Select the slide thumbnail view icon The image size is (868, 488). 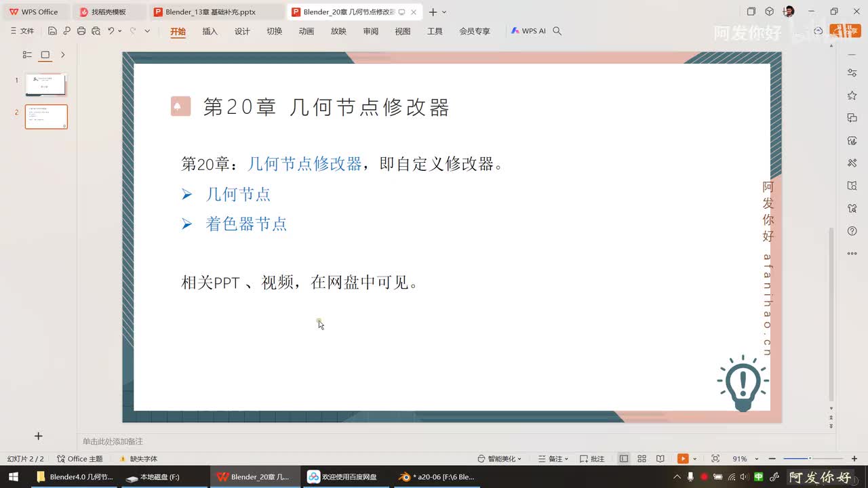point(45,55)
